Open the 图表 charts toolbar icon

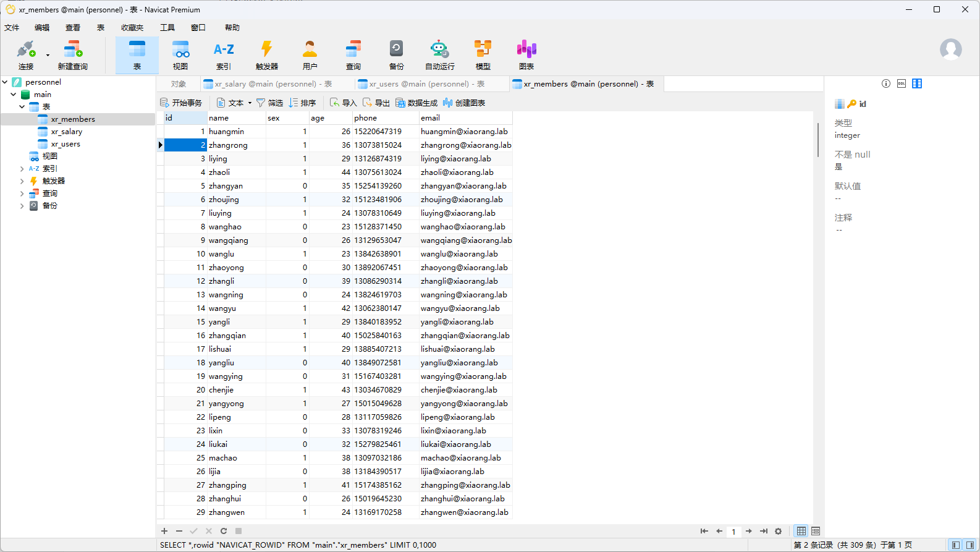[x=526, y=55]
